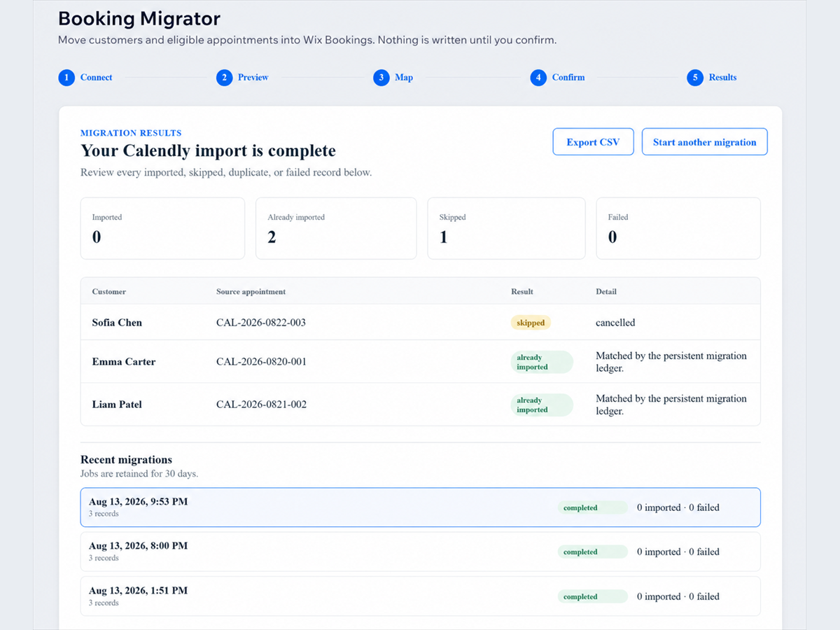Export results as CSV

593,142
